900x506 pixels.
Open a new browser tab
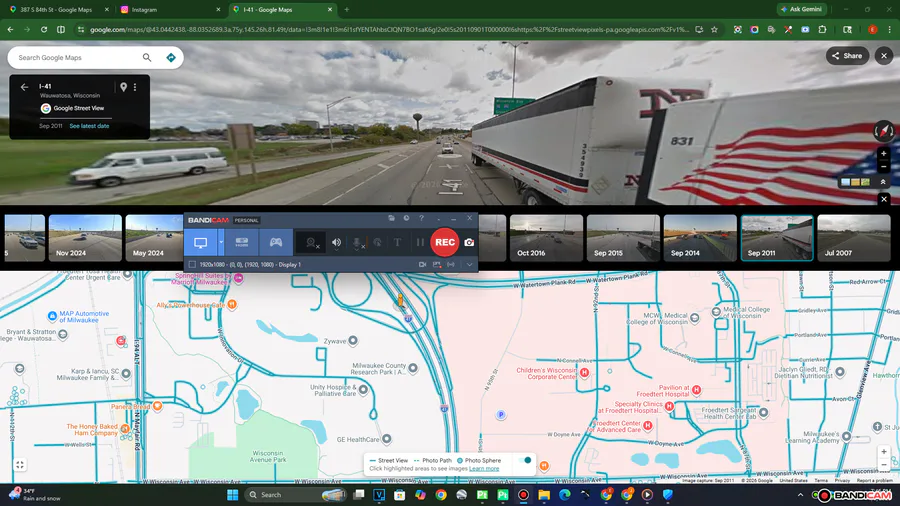pos(347,10)
